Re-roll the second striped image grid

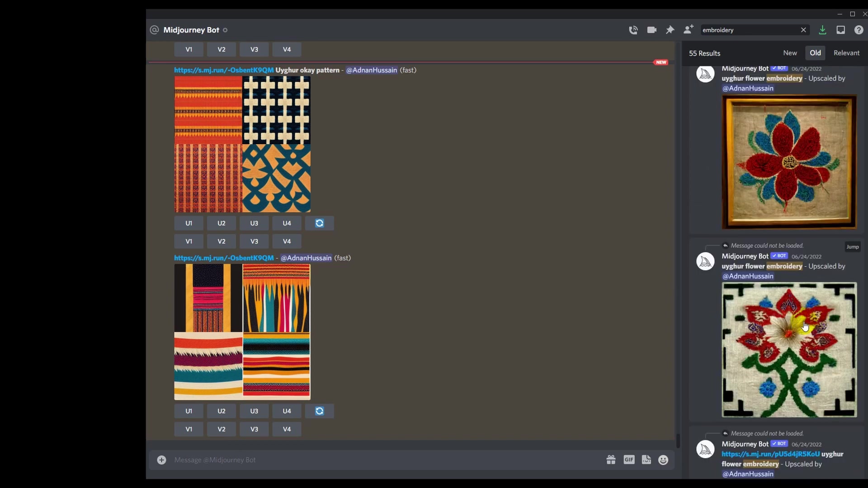coord(320,411)
